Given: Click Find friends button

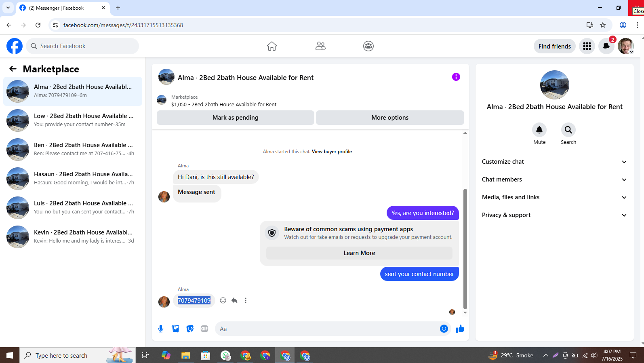Looking at the screenshot, I should click(x=554, y=46).
